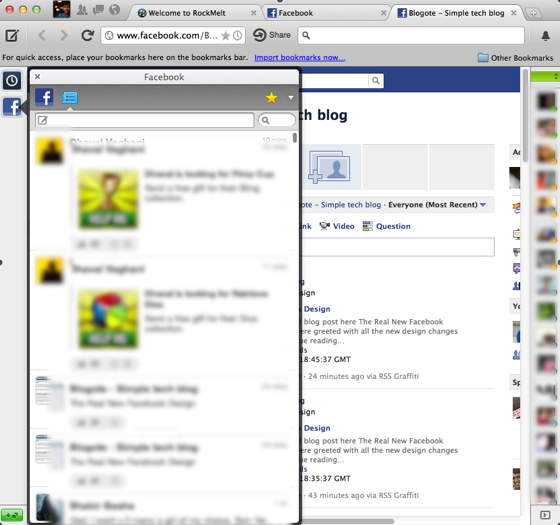The height and width of the screenshot is (525, 560).
Task: Click the first friend avatar in right edge
Action: pyautogui.click(x=546, y=101)
